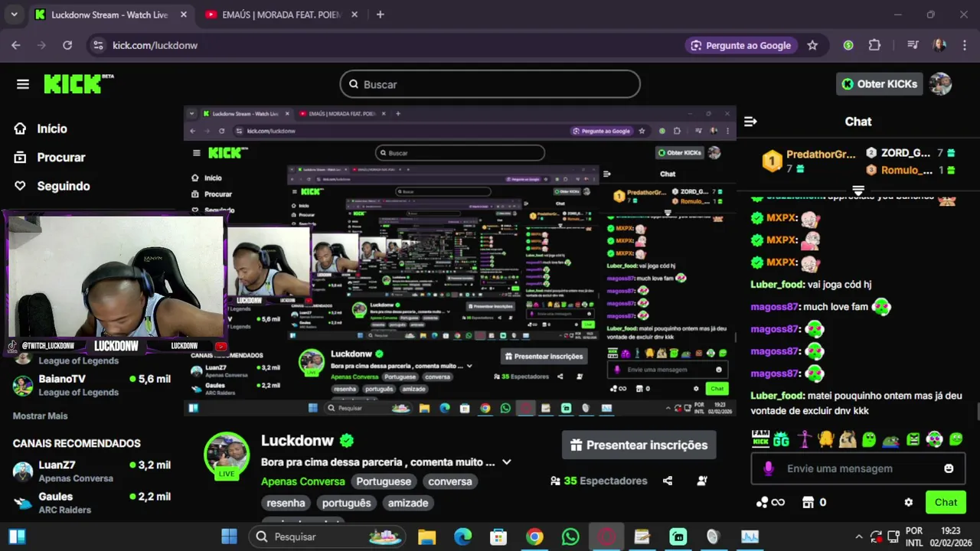View site information icon in address bar
The width and height of the screenshot is (980, 551).
(98, 45)
